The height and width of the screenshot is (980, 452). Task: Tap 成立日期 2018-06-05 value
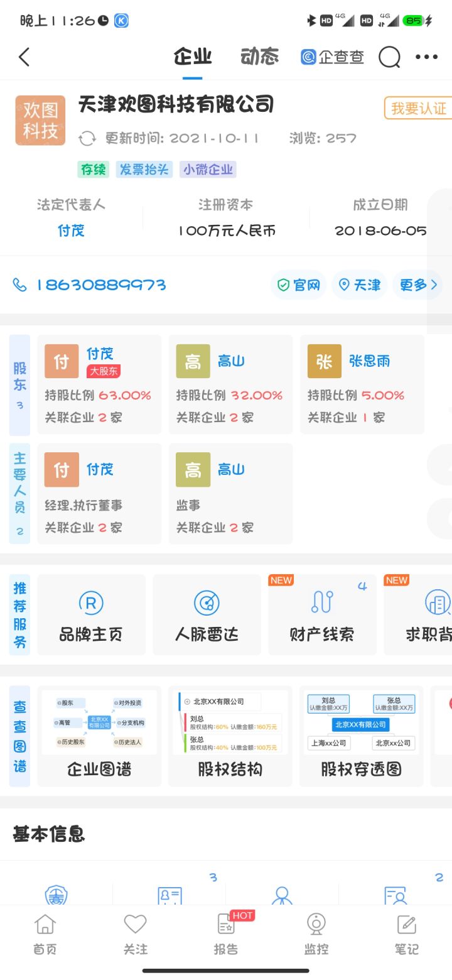tap(380, 231)
